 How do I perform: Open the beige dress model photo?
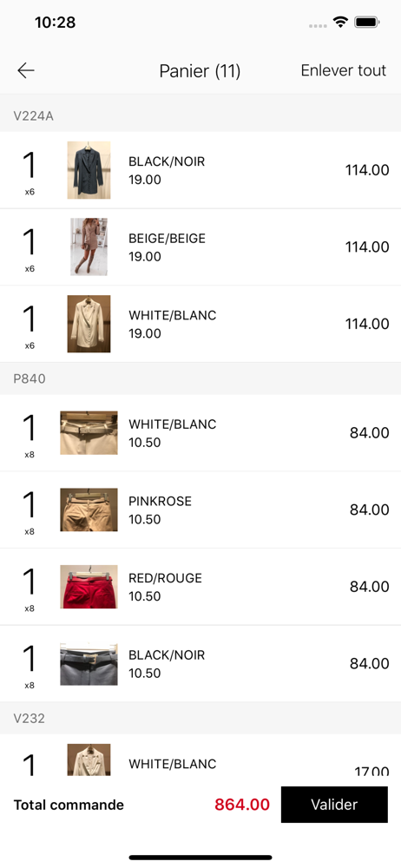(89, 247)
